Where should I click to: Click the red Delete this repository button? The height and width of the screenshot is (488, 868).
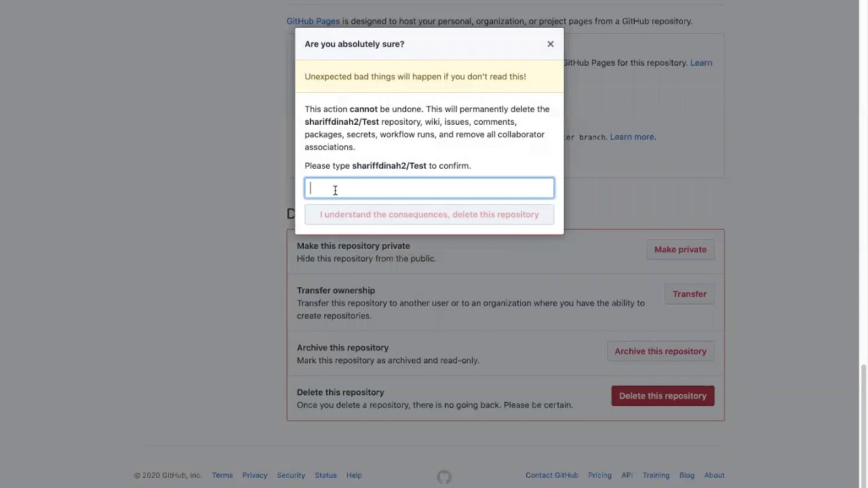tap(663, 396)
